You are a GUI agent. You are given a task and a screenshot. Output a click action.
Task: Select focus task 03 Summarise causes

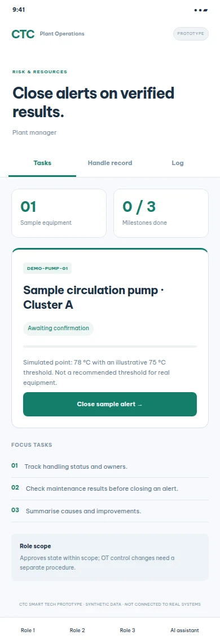click(110, 511)
